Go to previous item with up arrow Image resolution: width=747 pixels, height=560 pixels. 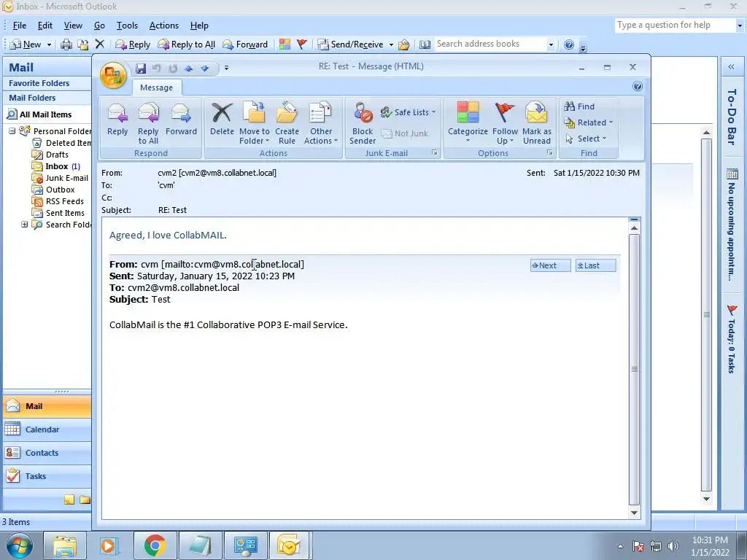[189, 68]
